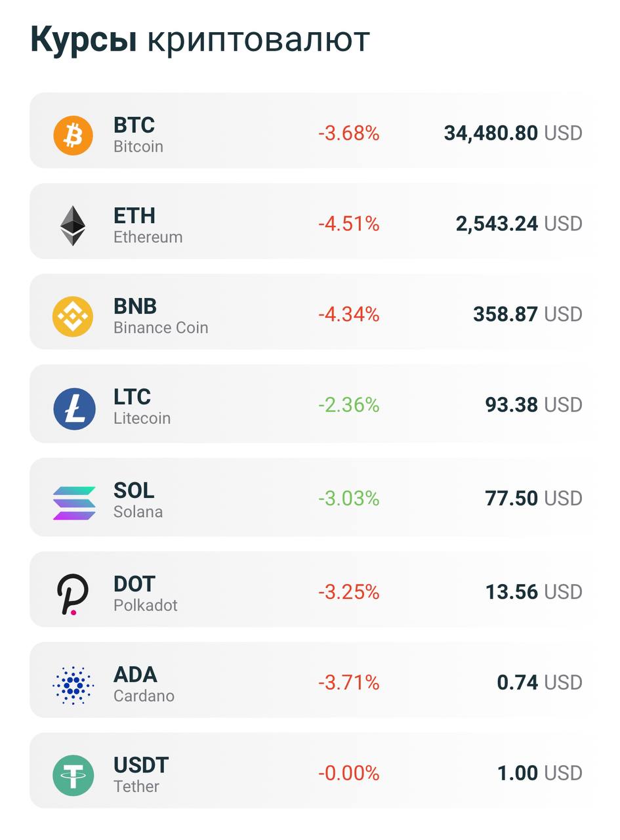This screenshot has width=620, height=840.
Task: Click the ETH ticker label
Action: coord(134,215)
